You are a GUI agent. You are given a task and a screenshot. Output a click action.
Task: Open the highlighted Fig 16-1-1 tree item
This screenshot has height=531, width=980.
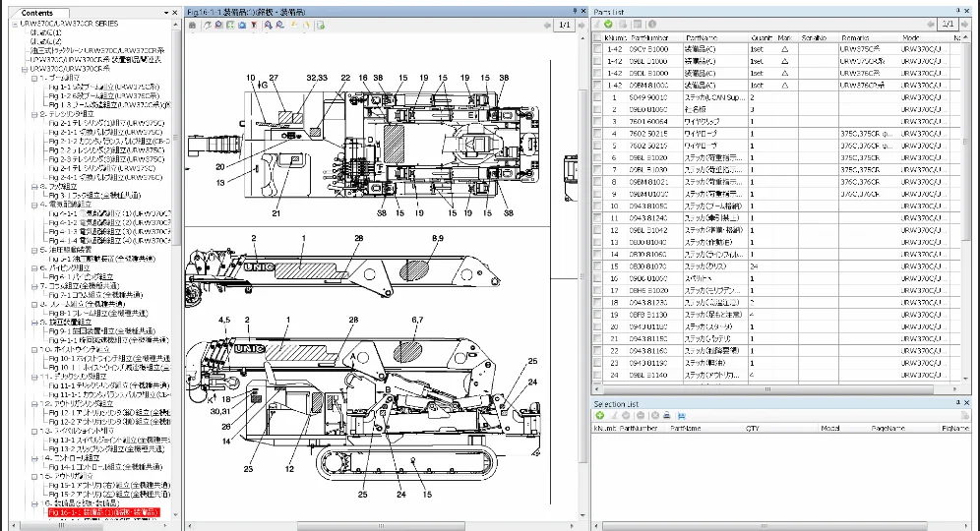[x=104, y=512]
